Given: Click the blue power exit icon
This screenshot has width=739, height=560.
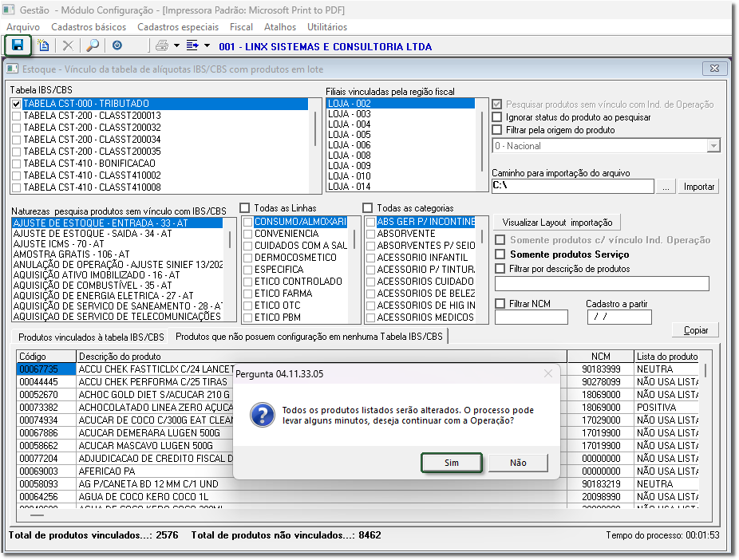Looking at the screenshot, I should (x=117, y=46).
